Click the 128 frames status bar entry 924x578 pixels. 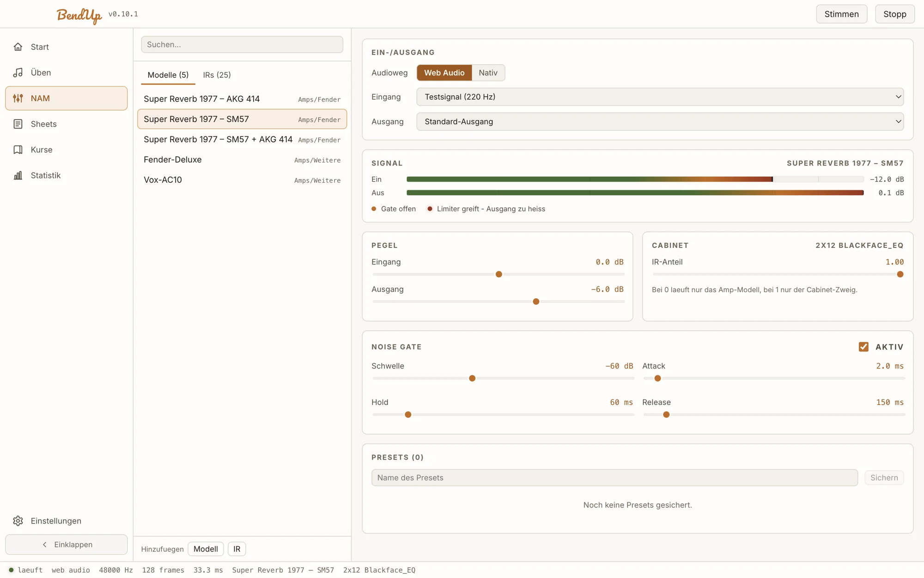[x=163, y=570]
